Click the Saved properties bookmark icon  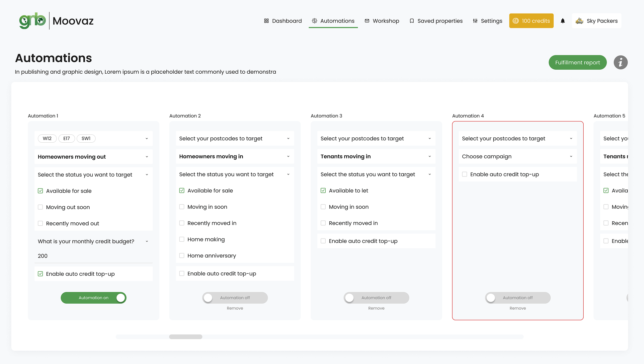coord(412,21)
